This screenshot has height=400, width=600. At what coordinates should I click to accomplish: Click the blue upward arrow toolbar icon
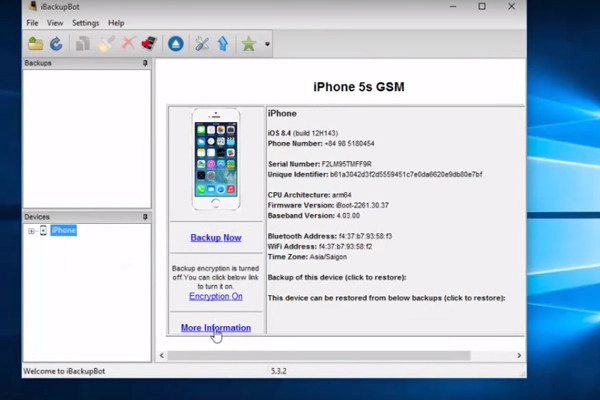223,44
